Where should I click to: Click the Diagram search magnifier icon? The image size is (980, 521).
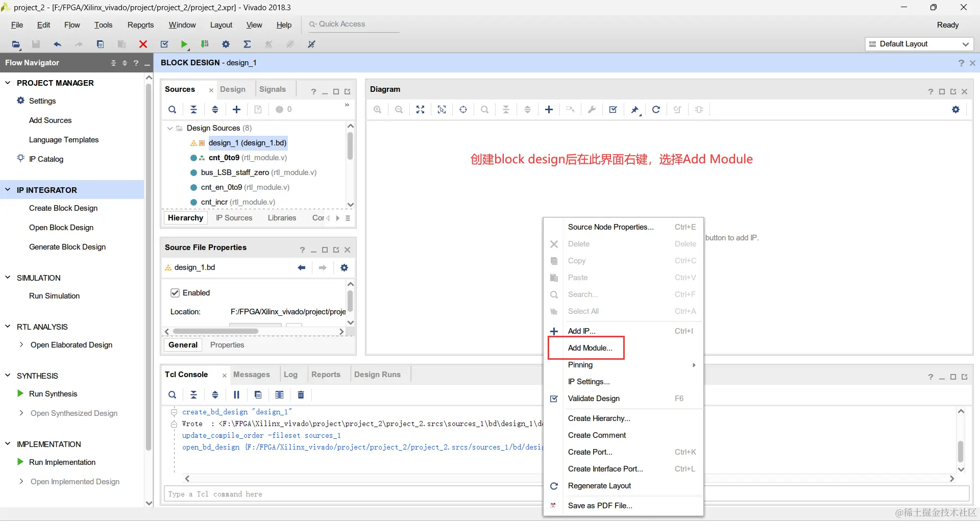(485, 110)
